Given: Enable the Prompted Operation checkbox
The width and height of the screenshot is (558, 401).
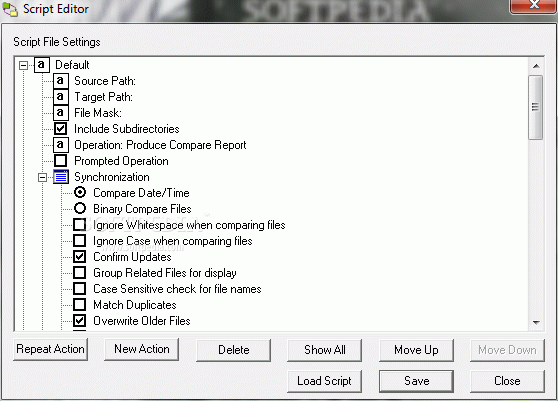Looking at the screenshot, I should [60, 161].
